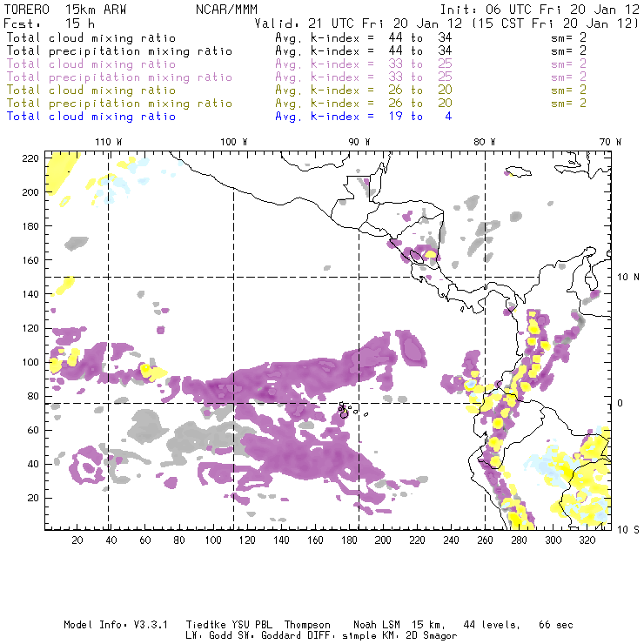Click the '44 levels,' text
644x644 pixels.
[492, 625]
